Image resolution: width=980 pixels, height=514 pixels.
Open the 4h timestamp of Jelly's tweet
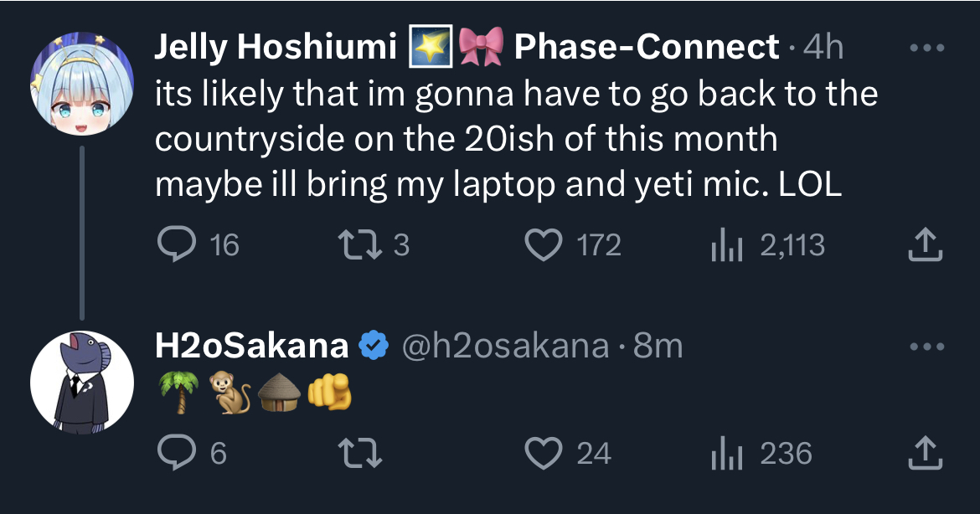823,47
